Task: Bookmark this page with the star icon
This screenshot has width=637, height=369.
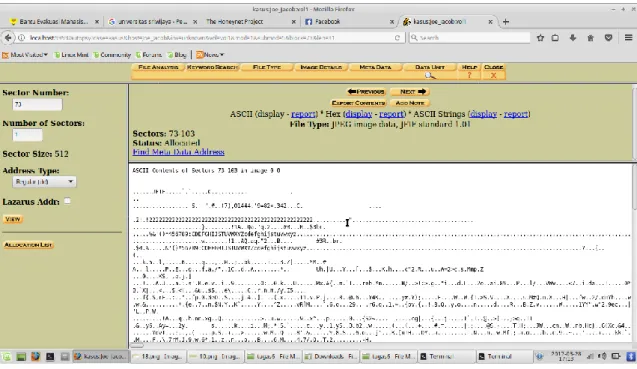Action: click(x=540, y=38)
